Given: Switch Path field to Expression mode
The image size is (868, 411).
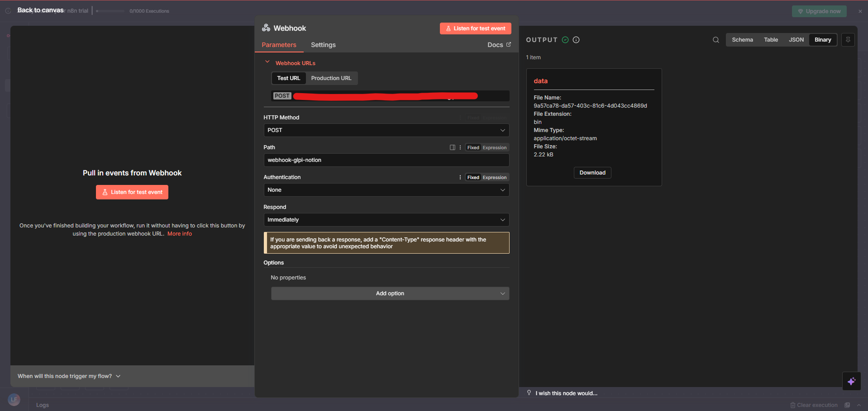Looking at the screenshot, I should click(494, 147).
